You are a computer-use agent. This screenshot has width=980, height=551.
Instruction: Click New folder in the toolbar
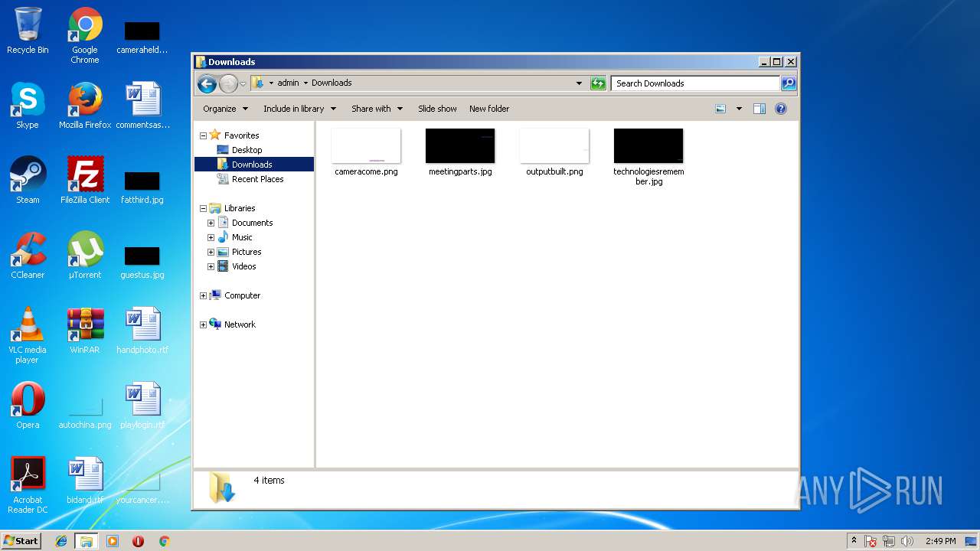[489, 109]
